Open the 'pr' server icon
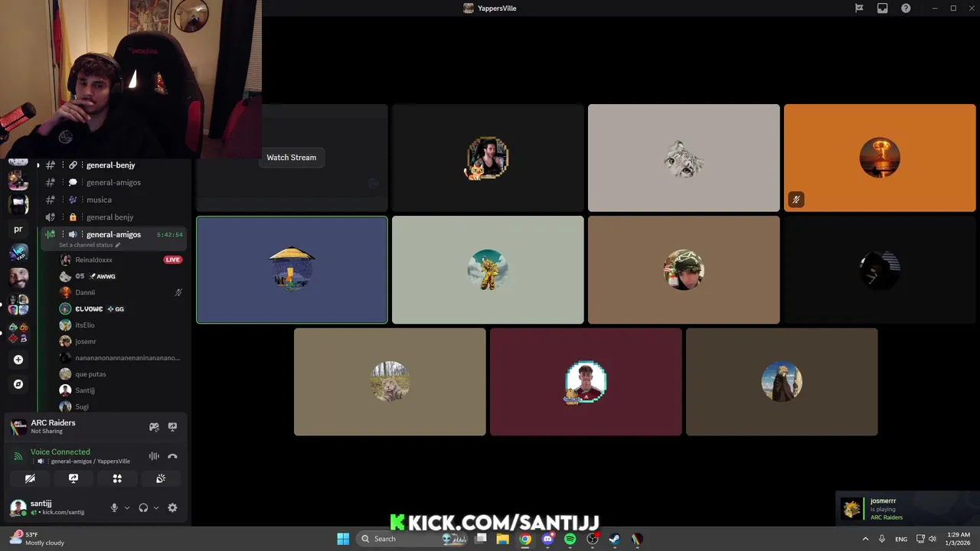Screen dimensions: 980x551 pyautogui.click(x=18, y=229)
